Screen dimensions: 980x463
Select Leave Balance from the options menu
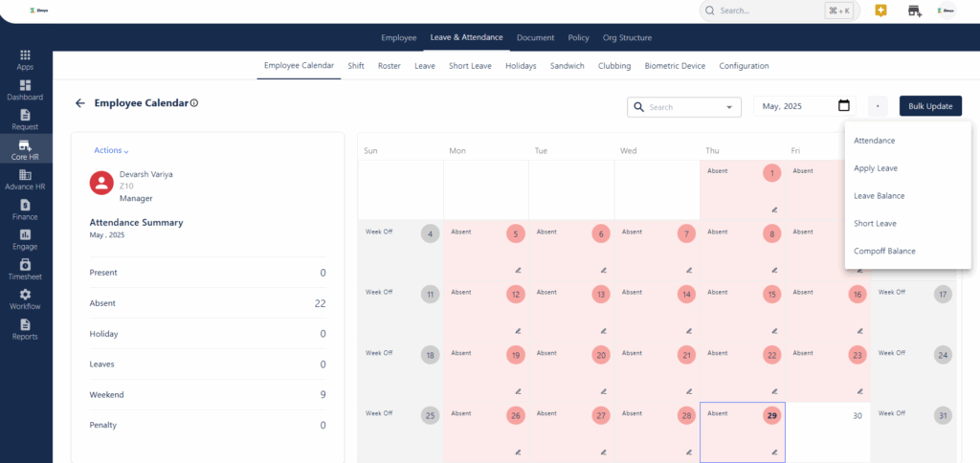(907, 195)
